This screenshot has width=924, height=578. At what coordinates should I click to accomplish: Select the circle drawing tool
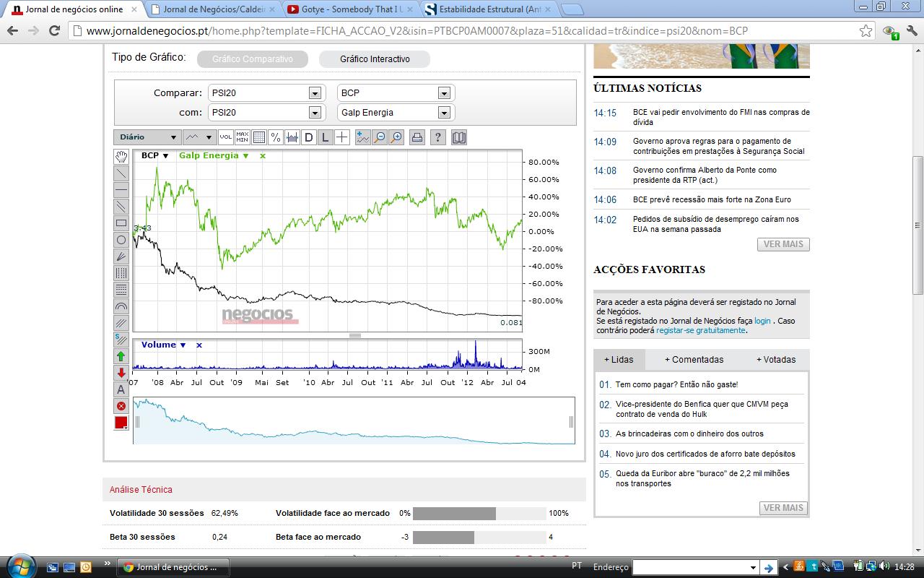click(121, 239)
